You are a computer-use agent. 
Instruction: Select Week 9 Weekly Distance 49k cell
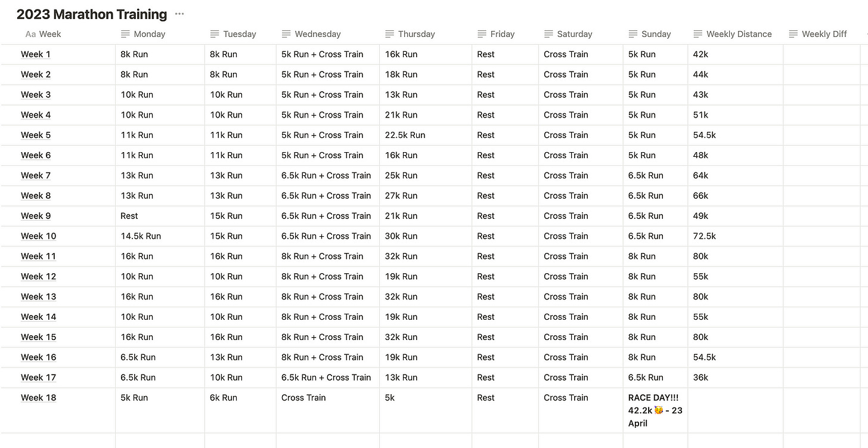[735, 216]
